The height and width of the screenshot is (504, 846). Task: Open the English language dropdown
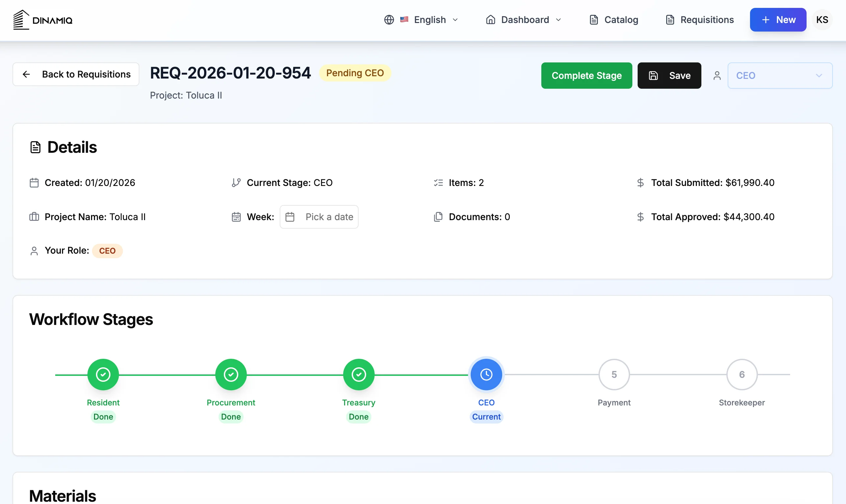point(421,20)
